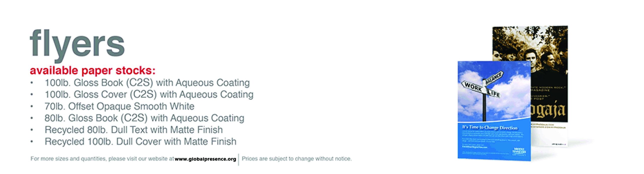This screenshot has height=174, width=644.
Task: Click the www.globalpresence.org website link
Action: [x=205, y=159]
